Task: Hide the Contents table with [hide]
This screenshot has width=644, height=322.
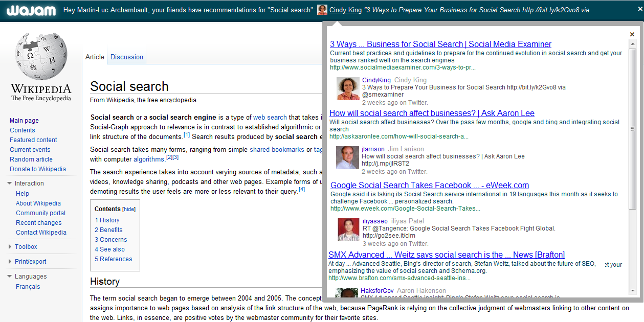Action: pos(129,209)
